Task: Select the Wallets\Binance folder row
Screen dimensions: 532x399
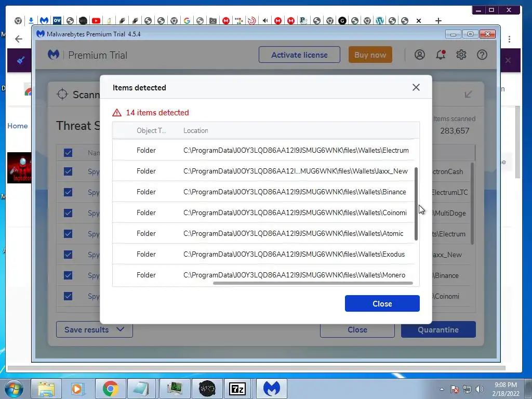Action: pyautogui.click(x=264, y=192)
